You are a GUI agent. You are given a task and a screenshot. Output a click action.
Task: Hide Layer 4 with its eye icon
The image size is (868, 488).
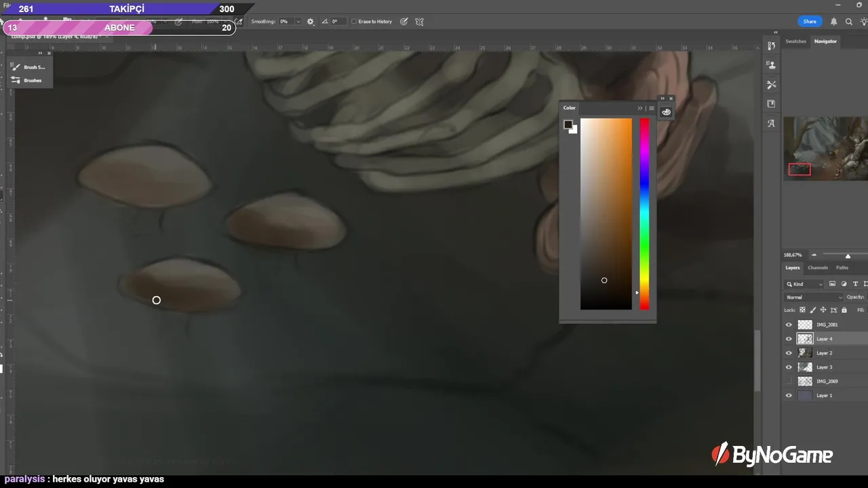click(789, 339)
